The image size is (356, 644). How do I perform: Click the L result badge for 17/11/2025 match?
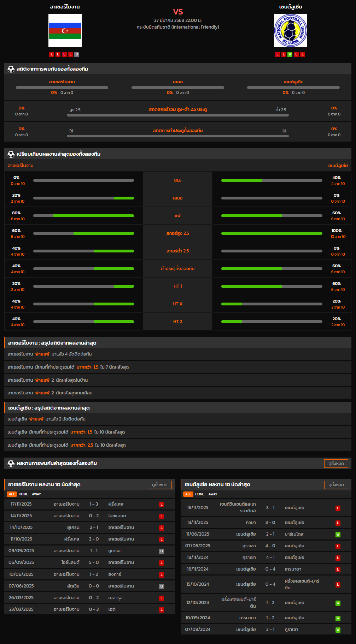coord(161,505)
